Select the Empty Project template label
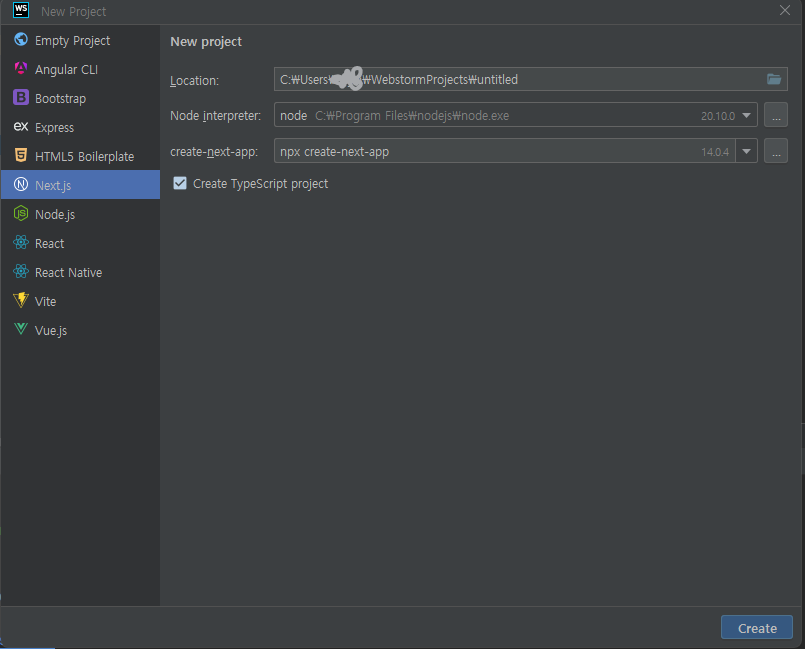805x649 pixels. (x=72, y=41)
